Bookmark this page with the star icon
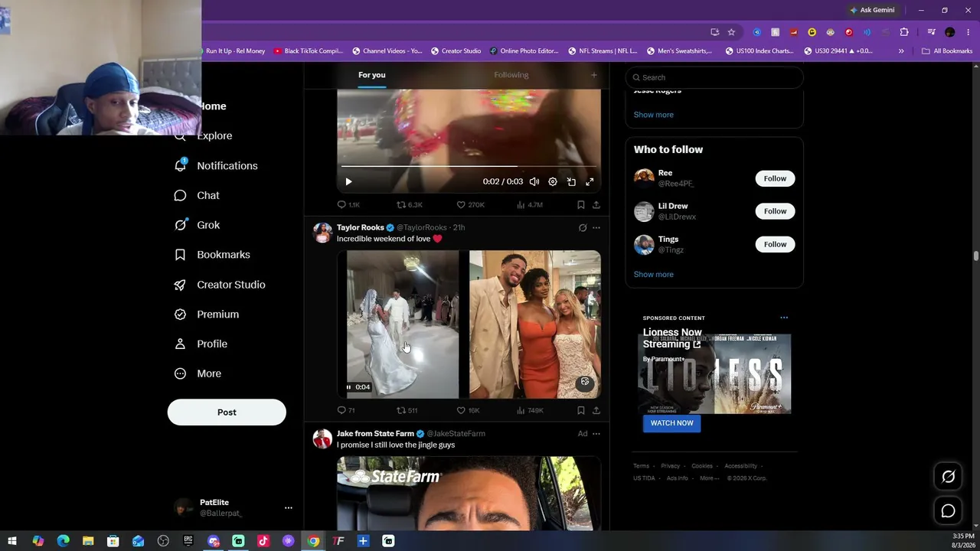 [x=731, y=32]
